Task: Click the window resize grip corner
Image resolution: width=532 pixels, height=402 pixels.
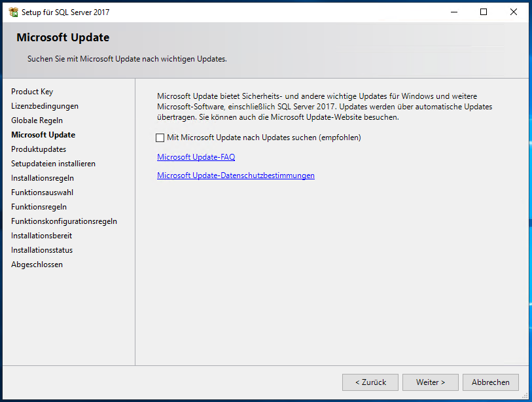Action: [x=526, y=396]
